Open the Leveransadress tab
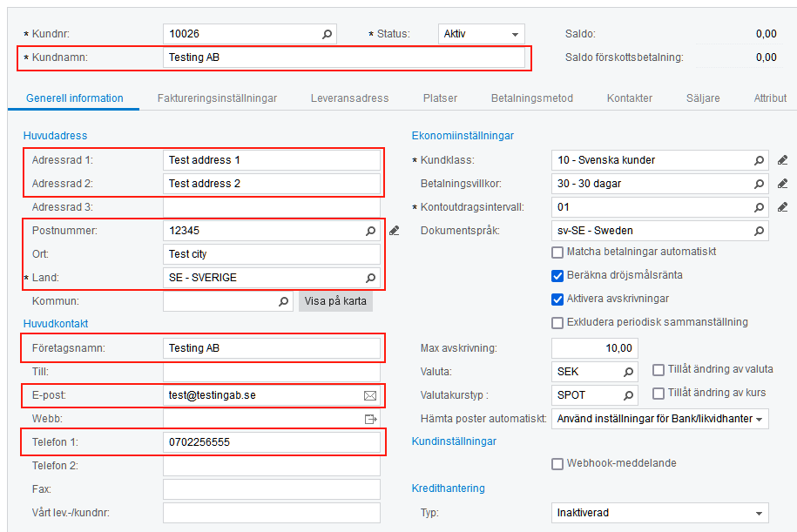 click(349, 98)
